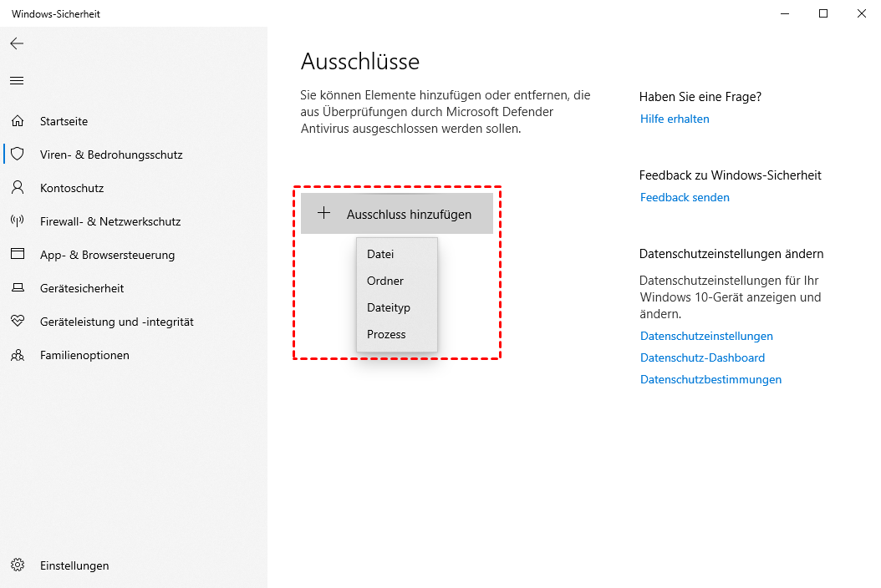Open the Datenschutz-Dashboard link

[x=702, y=357]
